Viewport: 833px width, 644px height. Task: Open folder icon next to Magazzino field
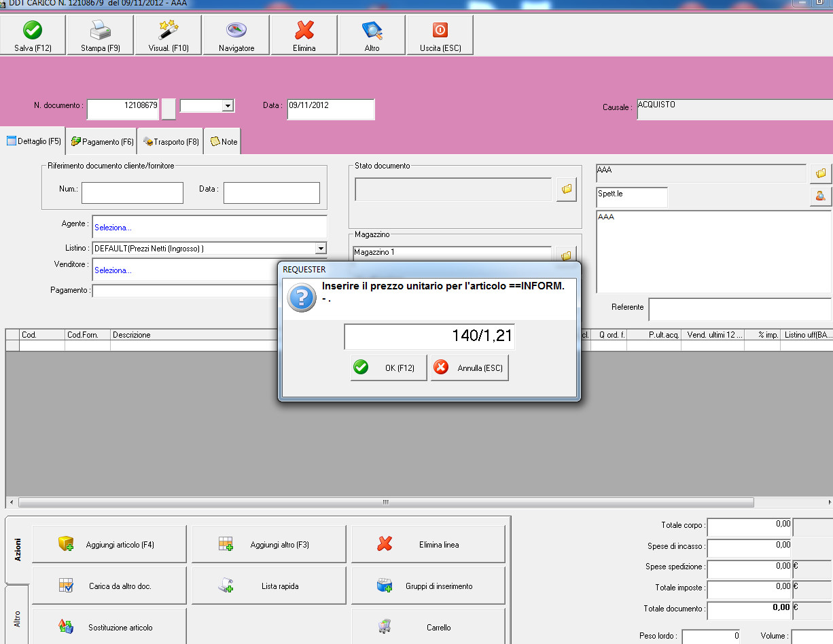click(x=567, y=255)
